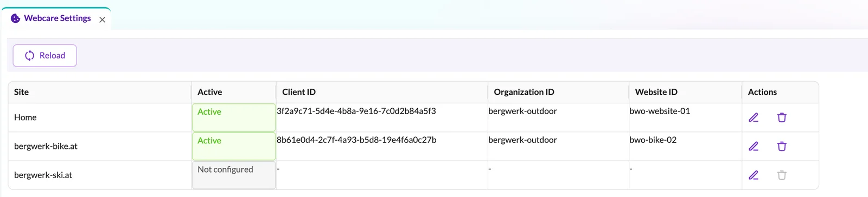
Task: Close the Webcare Settings tab
Action: pos(102,19)
